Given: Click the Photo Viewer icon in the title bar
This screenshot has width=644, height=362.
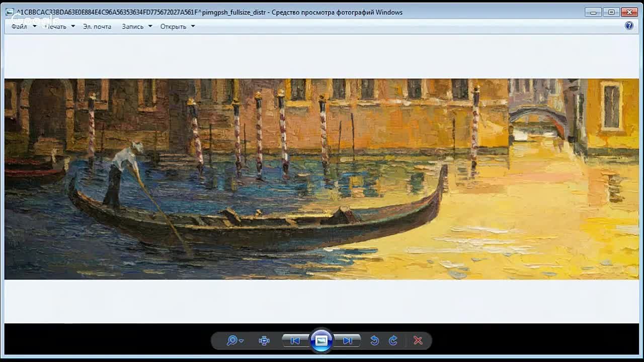Looking at the screenshot, I should 10,12.
